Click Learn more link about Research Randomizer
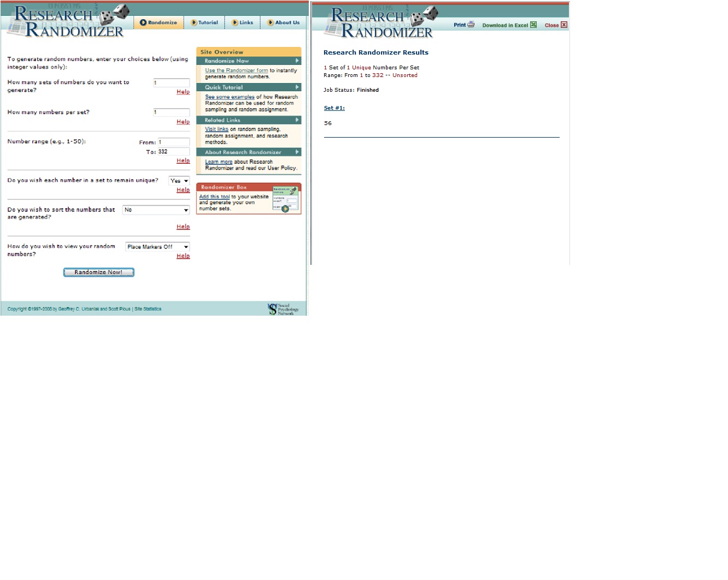 pyautogui.click(x=219, y=162)
